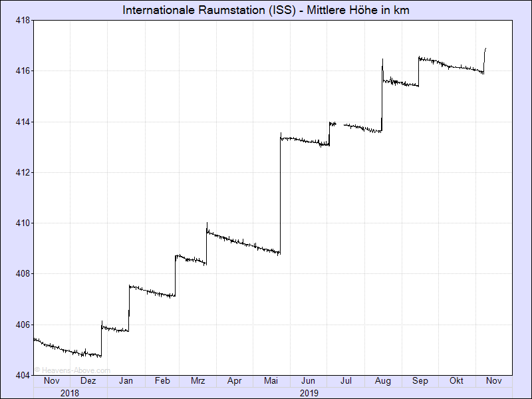Click the Feb label on the time axis
Image resolution: width=532 pixels, height=399 pixels.
coord(162,381)
